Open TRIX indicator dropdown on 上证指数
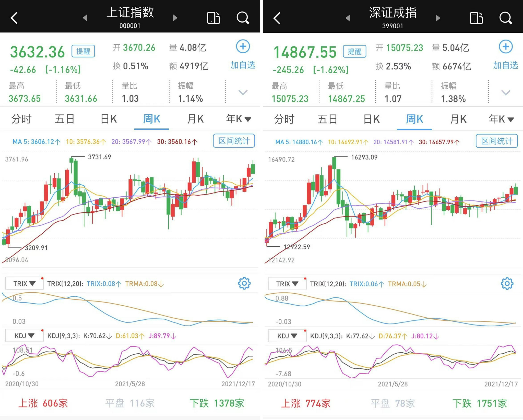Image resolution: width=523 pixels, height=420 pixels. point(25,284)
